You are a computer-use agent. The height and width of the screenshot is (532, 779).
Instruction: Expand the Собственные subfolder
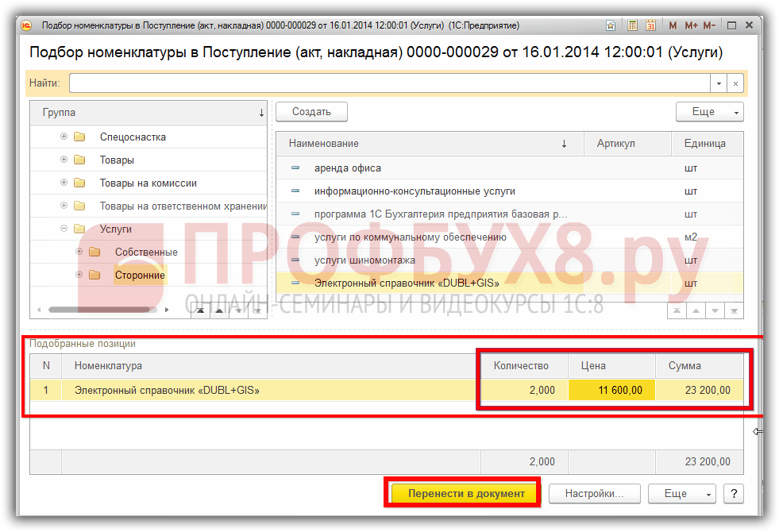pos(79,252)
